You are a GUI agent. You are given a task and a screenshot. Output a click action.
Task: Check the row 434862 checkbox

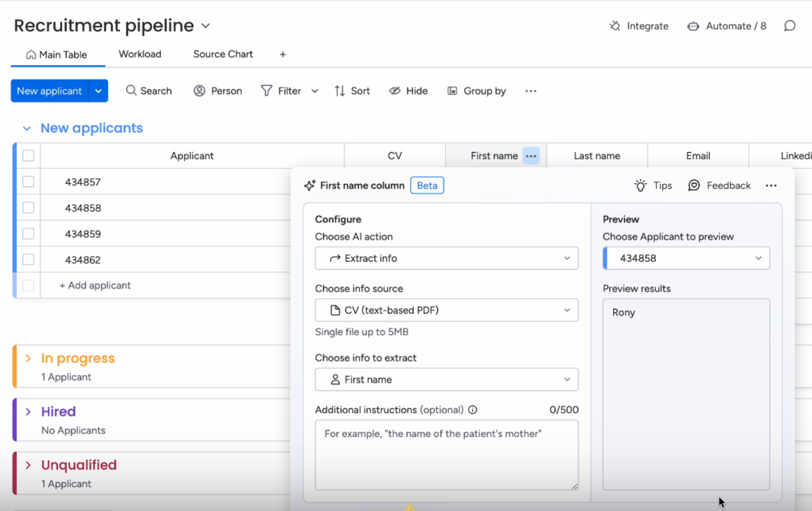click(29, 259)
